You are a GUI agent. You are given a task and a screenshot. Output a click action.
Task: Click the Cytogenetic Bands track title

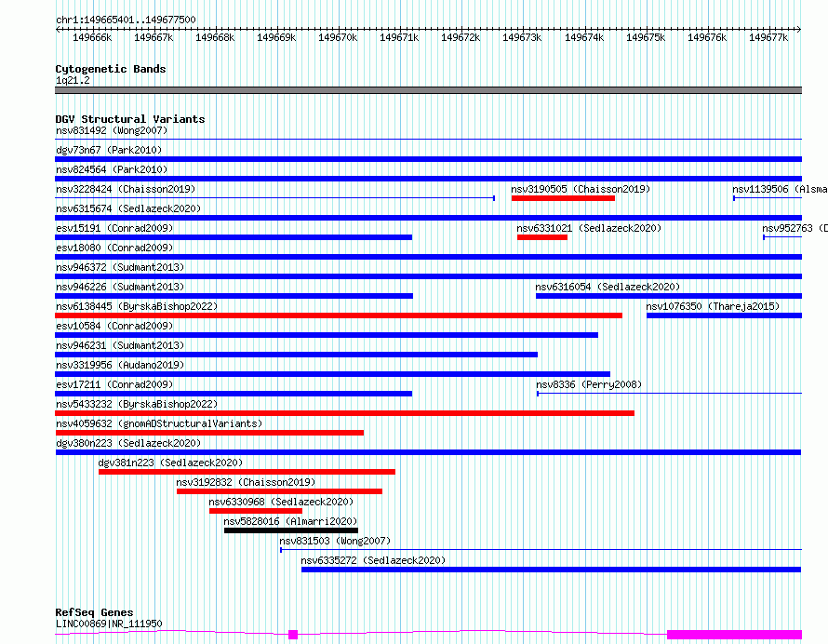tap(111, 69)
